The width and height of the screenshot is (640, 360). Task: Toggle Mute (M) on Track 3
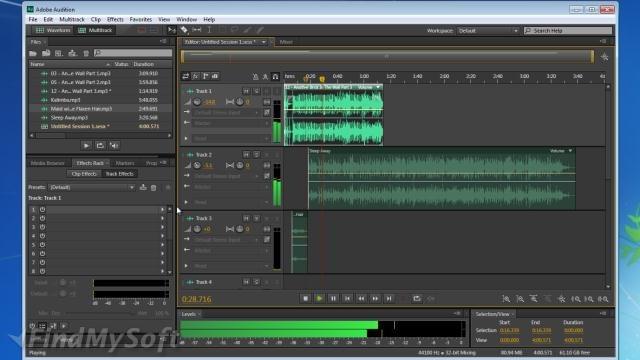click(246, 218)
